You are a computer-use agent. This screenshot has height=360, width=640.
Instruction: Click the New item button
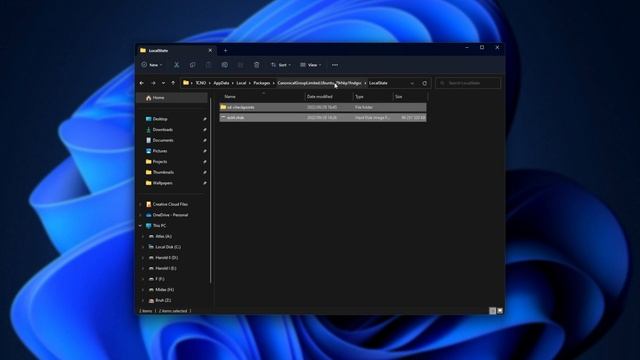pos(151,65)
